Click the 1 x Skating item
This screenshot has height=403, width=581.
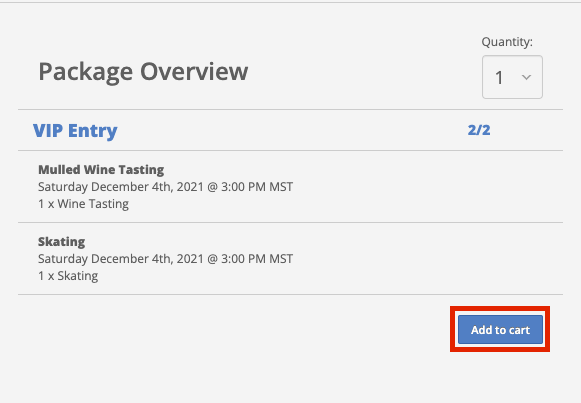click(x=68, y=276)
